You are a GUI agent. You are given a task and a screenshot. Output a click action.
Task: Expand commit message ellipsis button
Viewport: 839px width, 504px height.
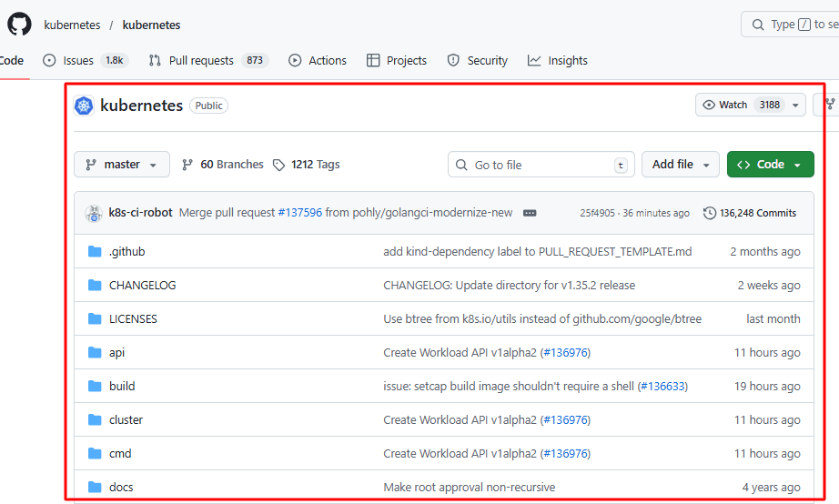coord(530,213)
